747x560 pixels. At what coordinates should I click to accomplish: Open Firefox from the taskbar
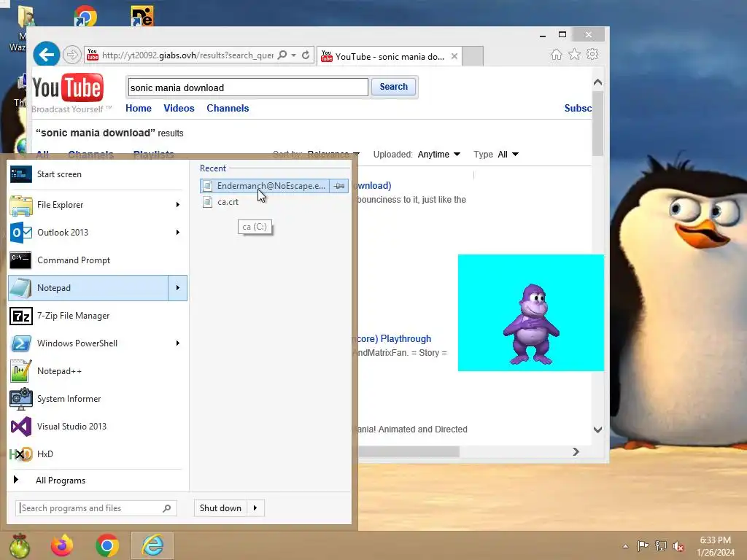pos(62,545)
